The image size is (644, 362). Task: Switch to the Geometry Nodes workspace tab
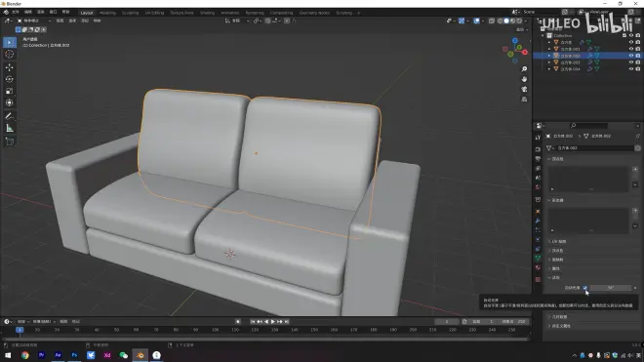[x=314, y=13]
